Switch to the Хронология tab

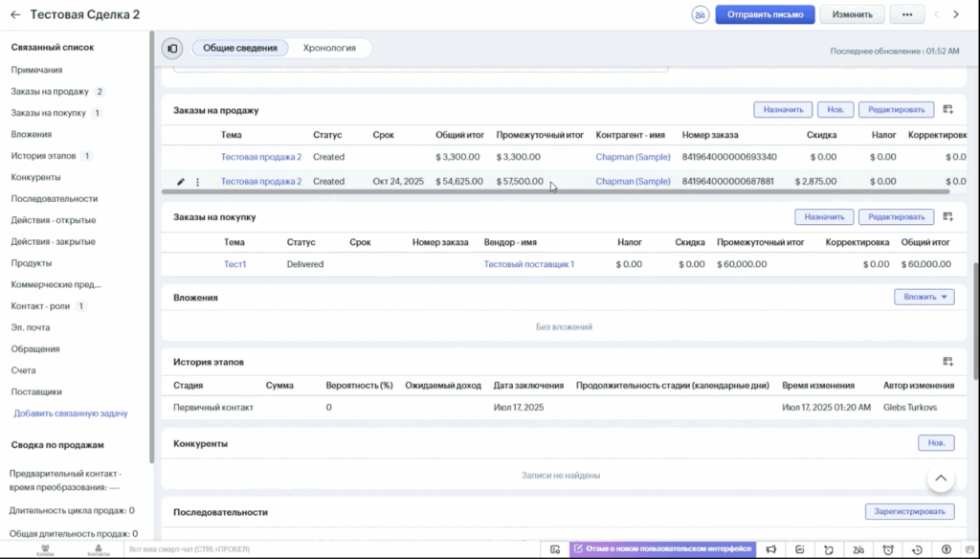point(329,48)
